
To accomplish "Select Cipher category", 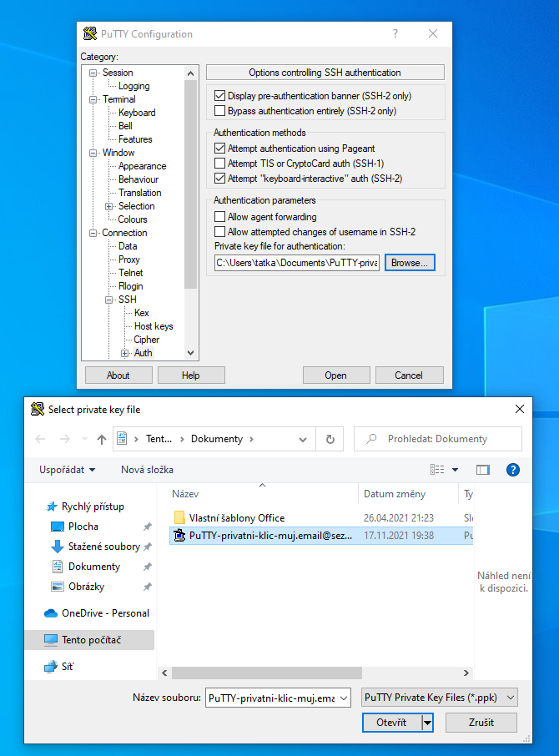I will tap(147, 340).
